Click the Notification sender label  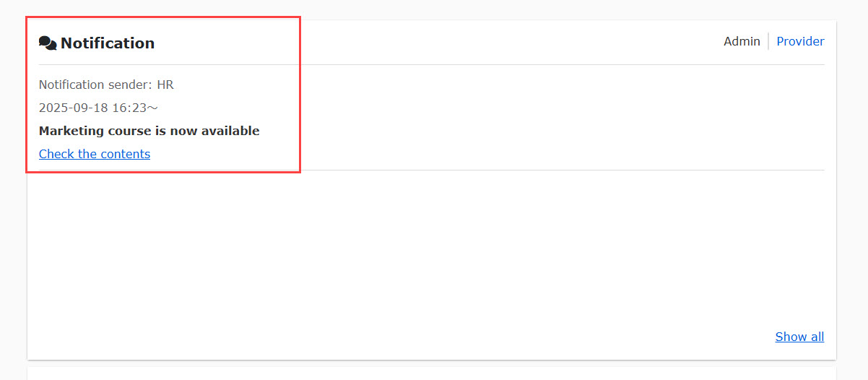(x=95, y=85)
